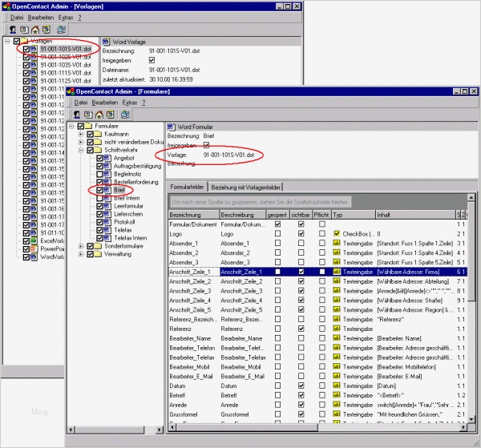Click the fourth, template-sheet icon in Formulare toolbar
This screenshot has width=481, height=448.
pos(110,115)
